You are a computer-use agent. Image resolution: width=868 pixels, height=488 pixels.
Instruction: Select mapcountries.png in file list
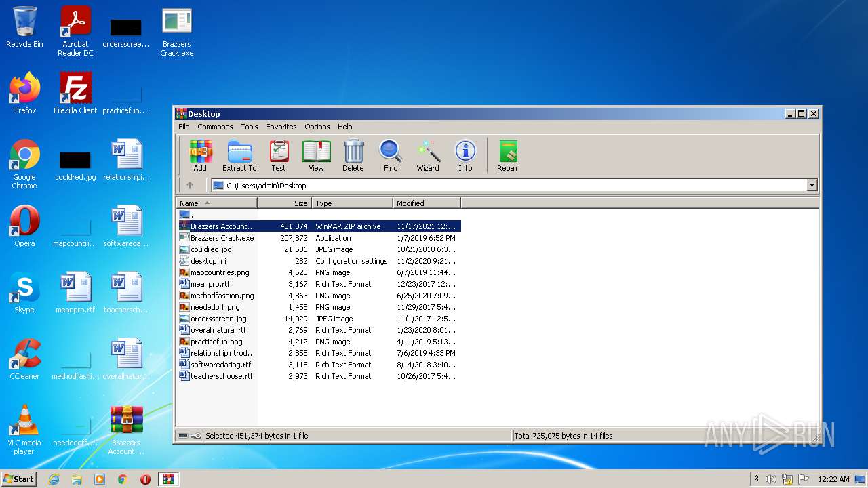click(x=319, y=272)
